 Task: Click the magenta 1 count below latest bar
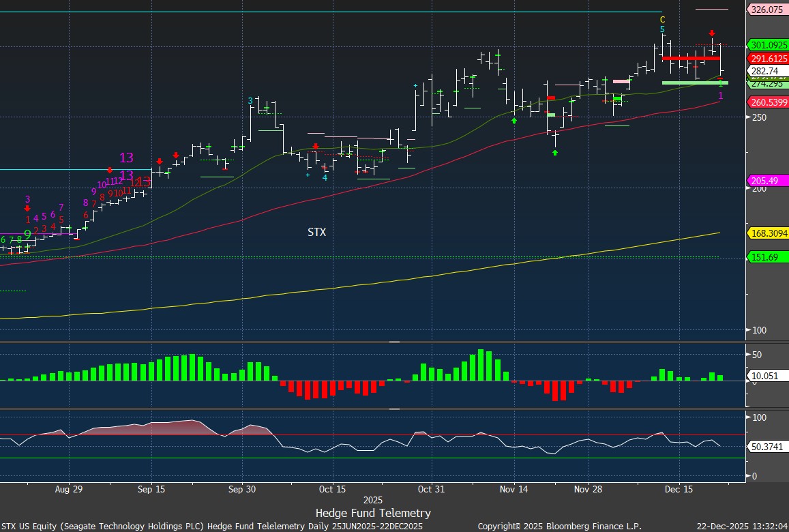[721, 95]
